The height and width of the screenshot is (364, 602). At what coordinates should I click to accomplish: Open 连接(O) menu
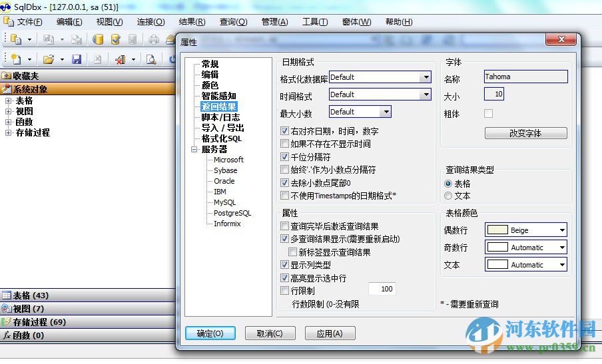[x=151, y=22]
